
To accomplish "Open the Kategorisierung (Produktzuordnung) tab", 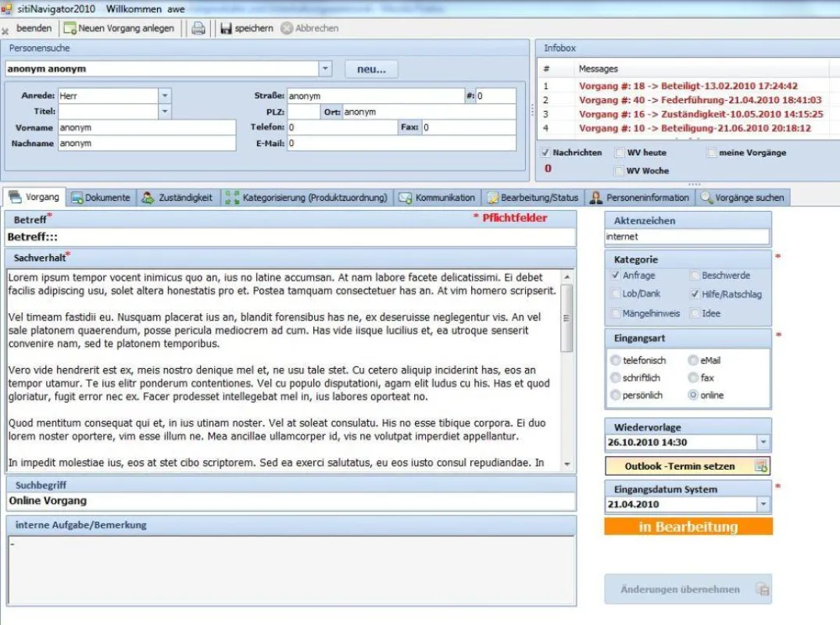I will 307,198.
